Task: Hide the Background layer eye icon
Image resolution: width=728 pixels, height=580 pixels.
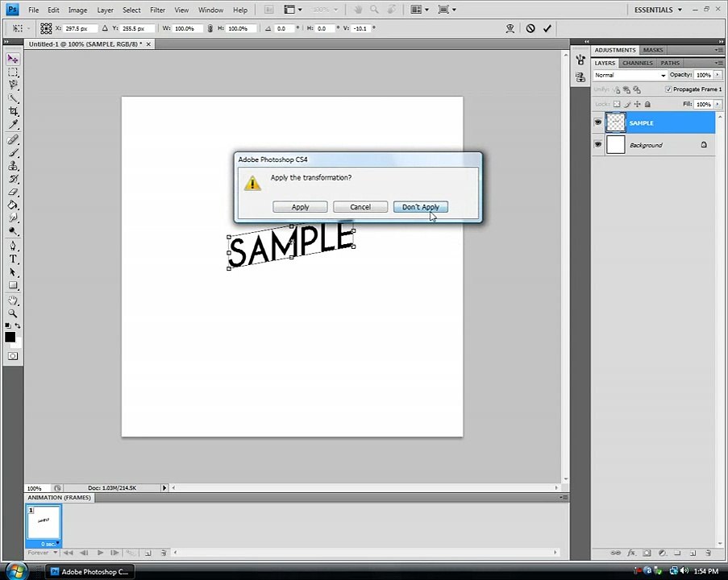Action: [x=598, y=145]
